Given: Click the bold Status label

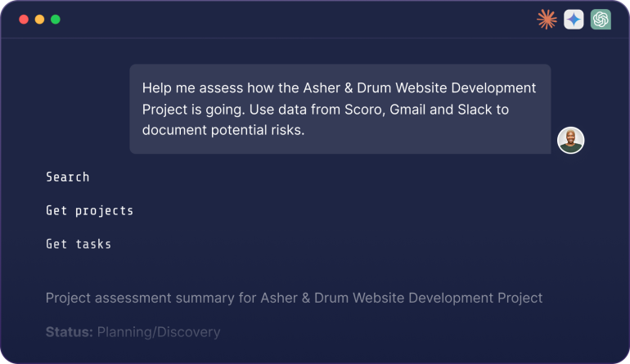Looking at the screenshot, I should tap(69, 332).
